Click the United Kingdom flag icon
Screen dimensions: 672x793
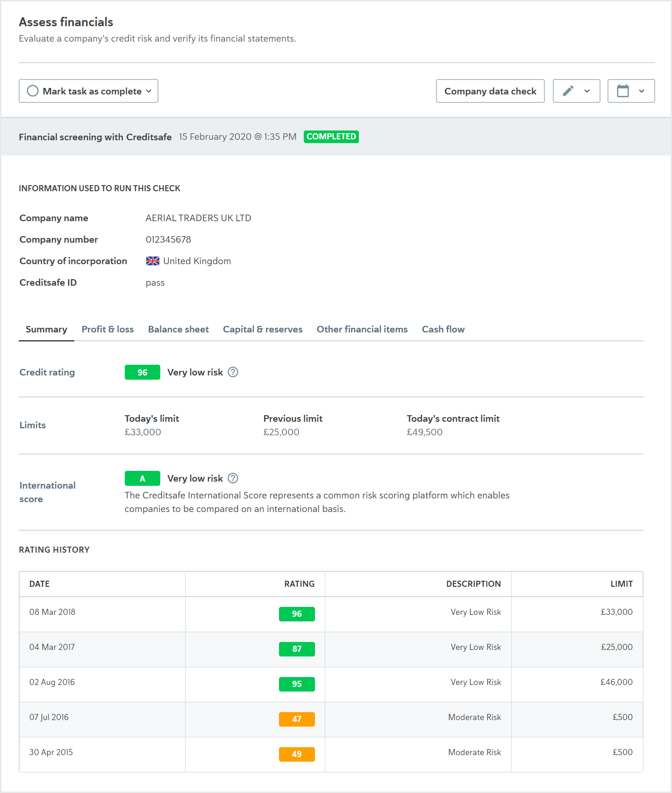point(153,261)
